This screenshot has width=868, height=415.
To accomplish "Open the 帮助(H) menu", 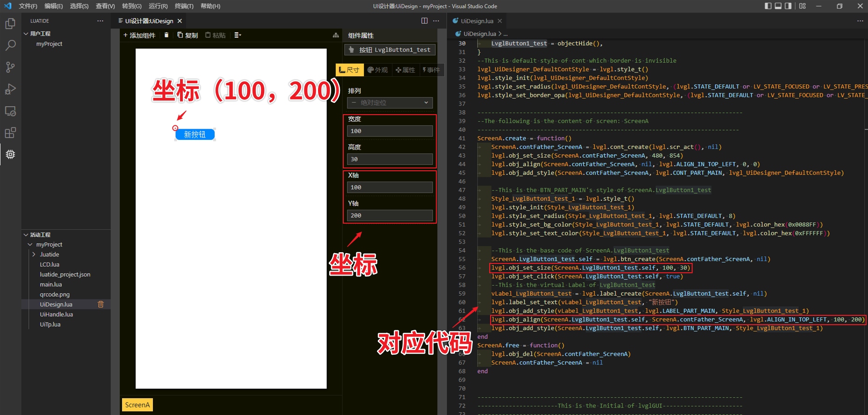I will [210, 6].
